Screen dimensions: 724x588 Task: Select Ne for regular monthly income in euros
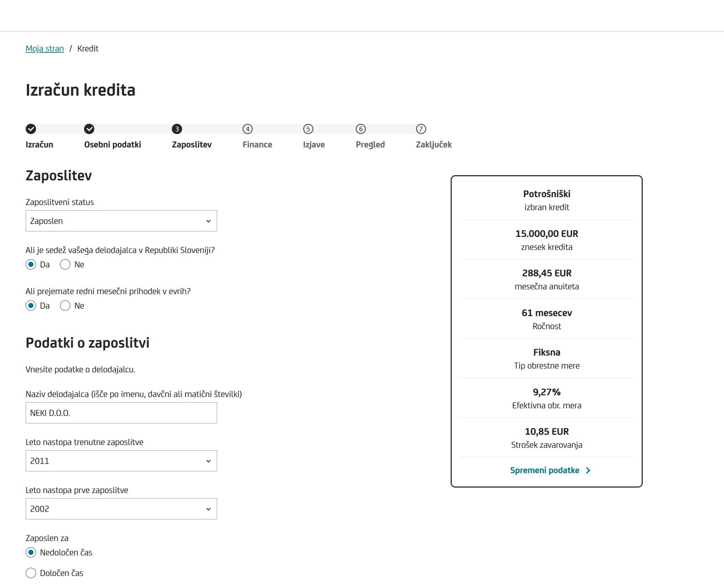(x=65, y=306)
